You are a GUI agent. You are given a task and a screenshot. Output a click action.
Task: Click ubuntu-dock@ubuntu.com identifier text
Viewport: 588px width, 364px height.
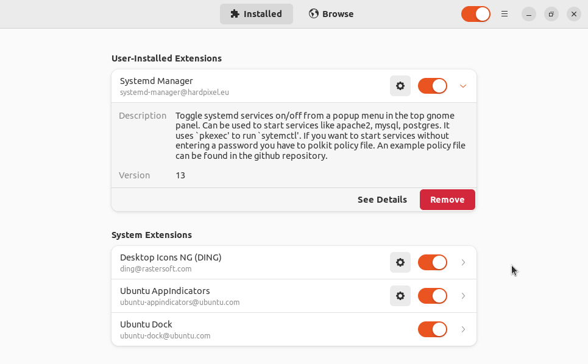[165, 336]
